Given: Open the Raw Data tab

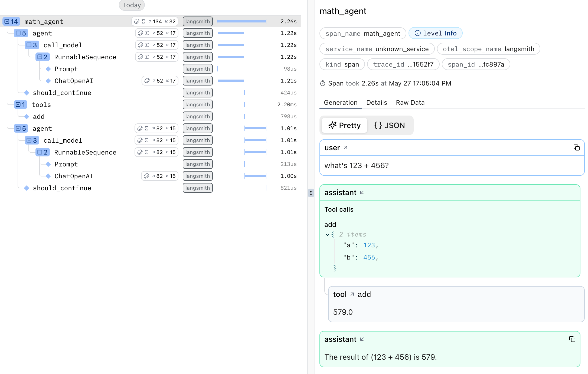Looking at the screenshot, I should pos(410,103).
